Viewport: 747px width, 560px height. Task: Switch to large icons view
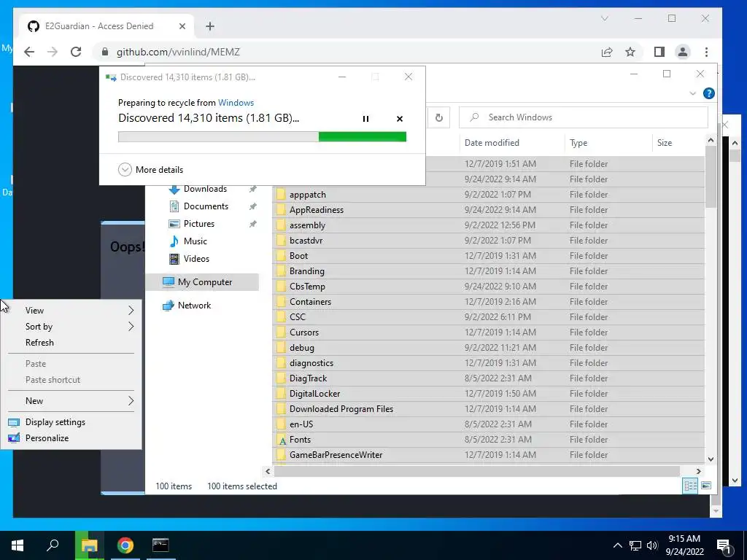706,486
